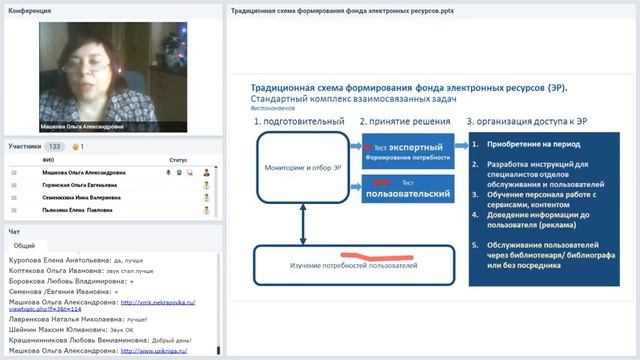Click the slide item Доведение информации до пользователя
Image resolution: width=640 pixels, height=360 pixels.
[x=538, y=220]
